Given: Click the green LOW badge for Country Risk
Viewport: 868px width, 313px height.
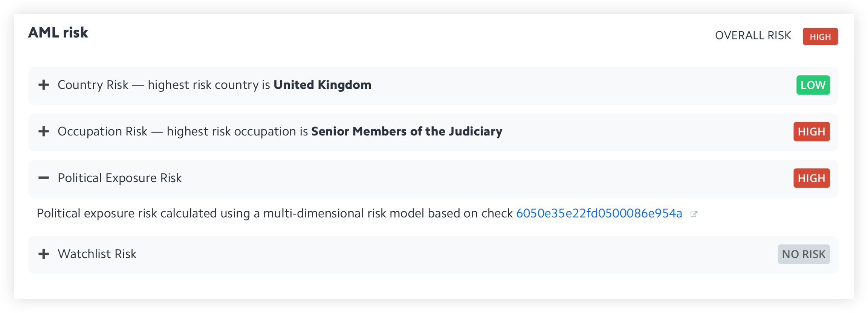Looking at the screenshot, I should pos(813,85).
